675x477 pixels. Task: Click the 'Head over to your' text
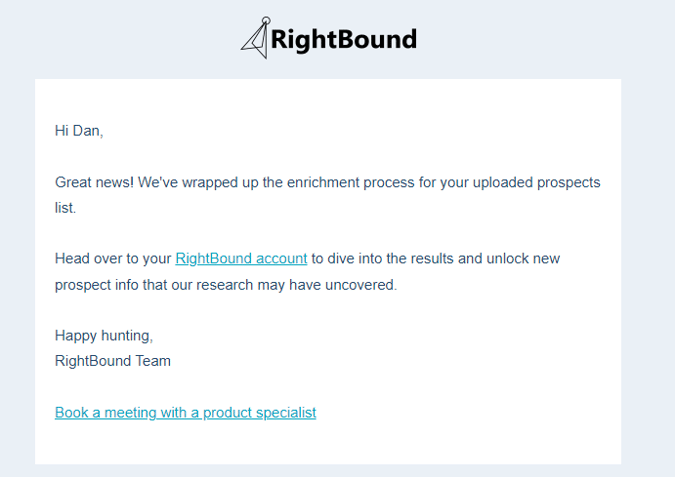[113, 258]
